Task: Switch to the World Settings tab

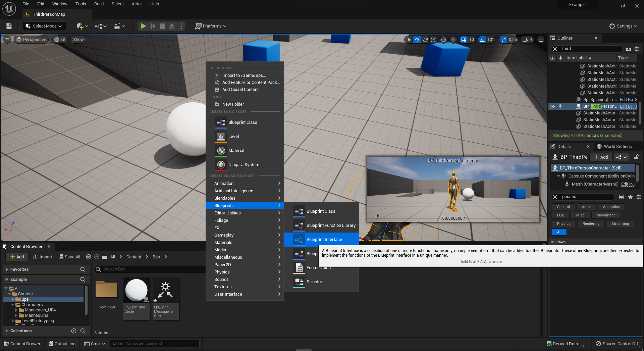Action: click(x=614, y=147)
